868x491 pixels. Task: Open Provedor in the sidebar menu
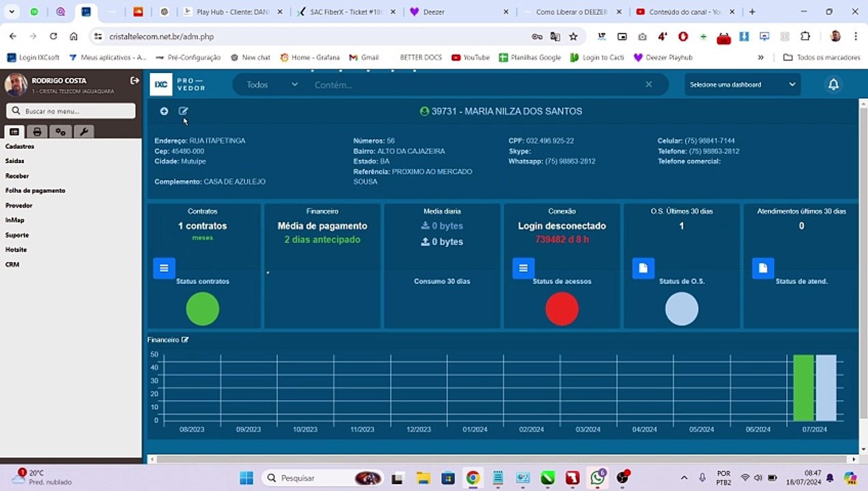19,205
